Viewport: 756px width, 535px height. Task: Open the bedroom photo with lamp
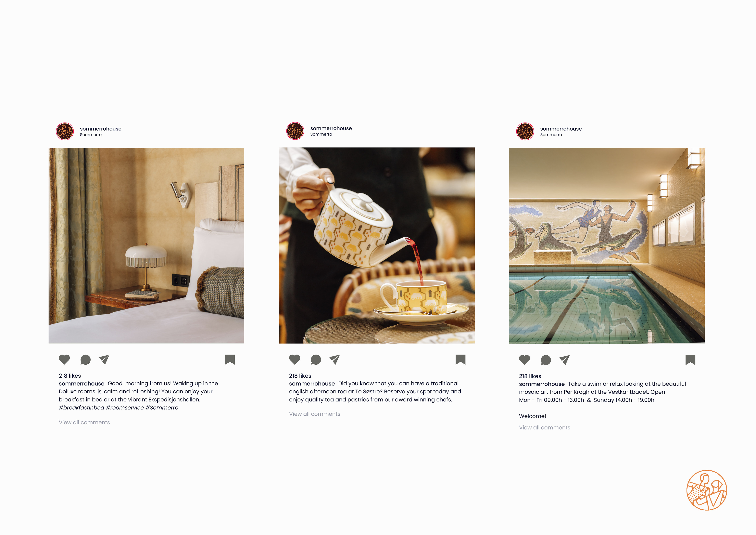(x=146, y=245)
